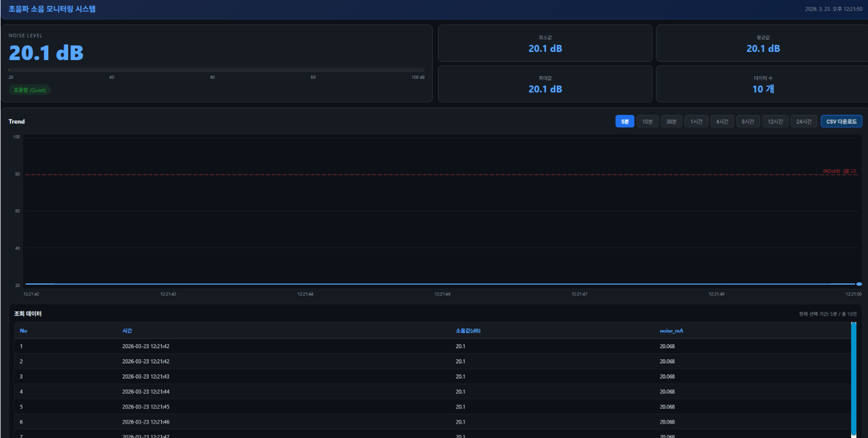Select the 12시간 range button
Image resolution: width=868 pixels, height=438 pixels.
(775, 121)
